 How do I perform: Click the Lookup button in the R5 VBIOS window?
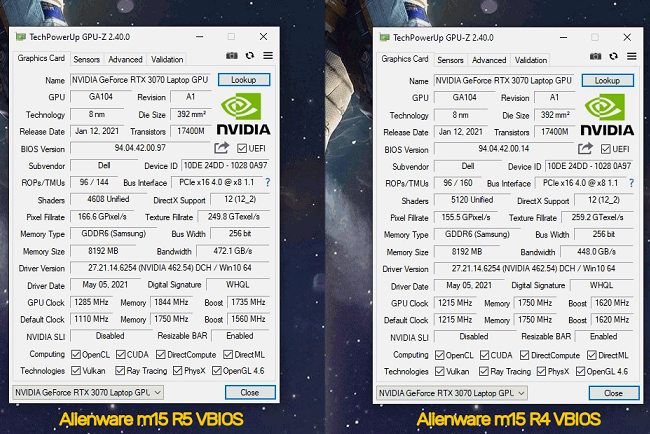[244, 80]
